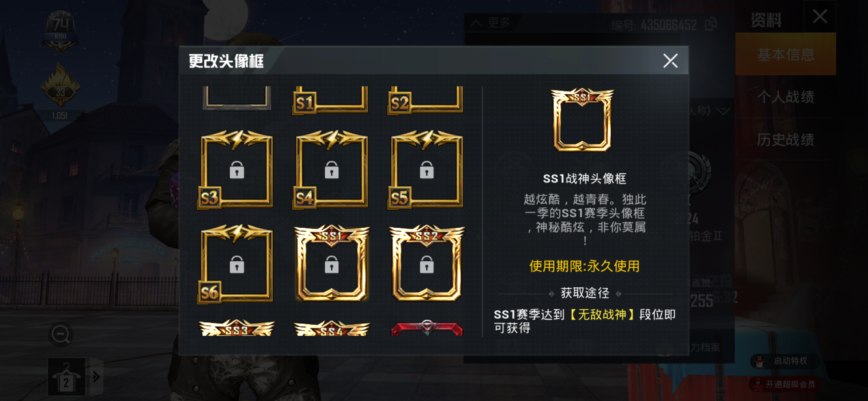This screenshot has width=868, height=401.
Task: Pick the red frame in bottom row
Action: coord(427,328)
